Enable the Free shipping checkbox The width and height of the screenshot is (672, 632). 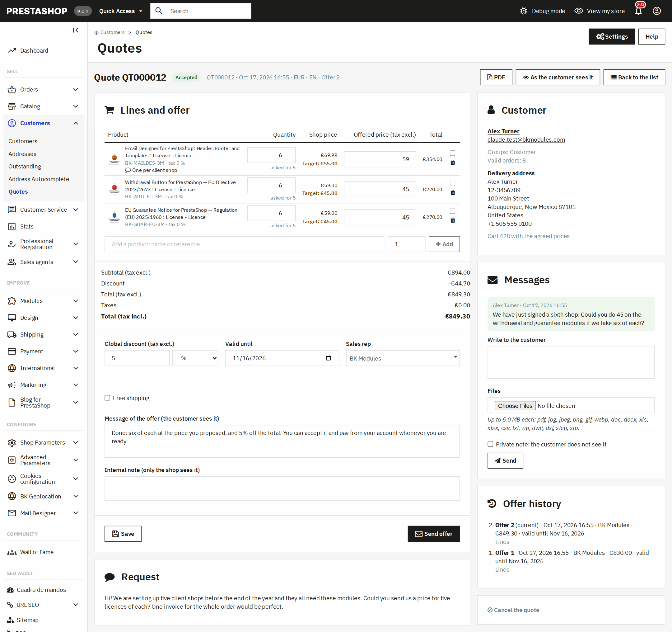[x=107, y=398]
